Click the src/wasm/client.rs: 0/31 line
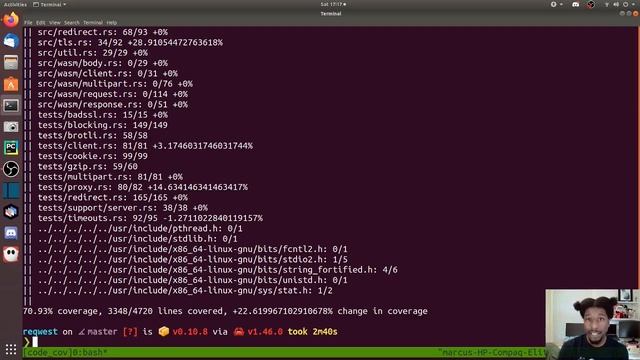The image size is (640, 360). tap(108, 73)
